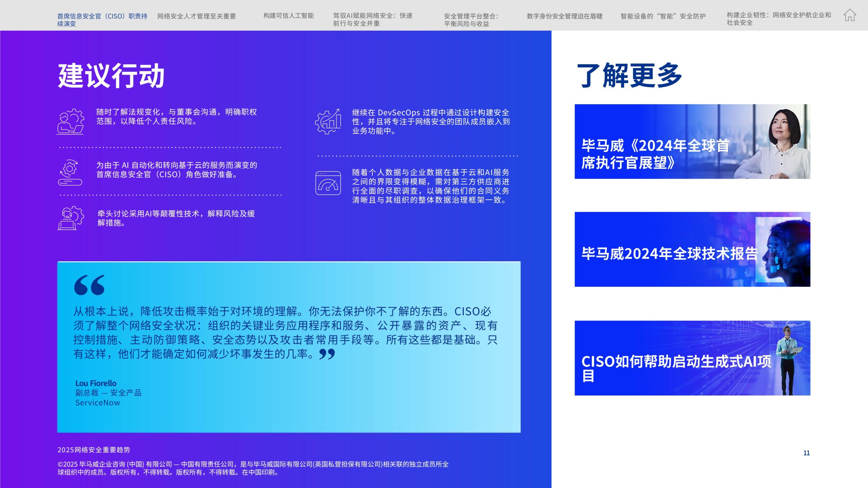Click the gear bar-chart icon beside DevSecOps text
Viewport: 868px width, 488px height.
pyautogui.click(x=328, y=121)
